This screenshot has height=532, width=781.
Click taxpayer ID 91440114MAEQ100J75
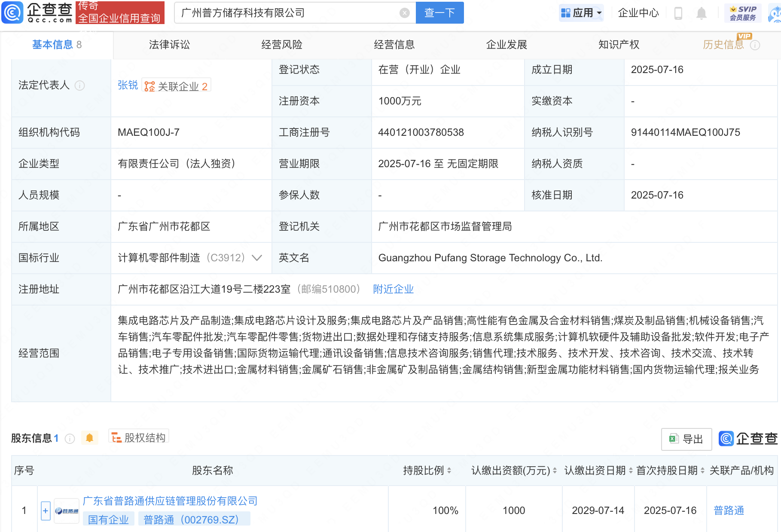coord(686,132)
